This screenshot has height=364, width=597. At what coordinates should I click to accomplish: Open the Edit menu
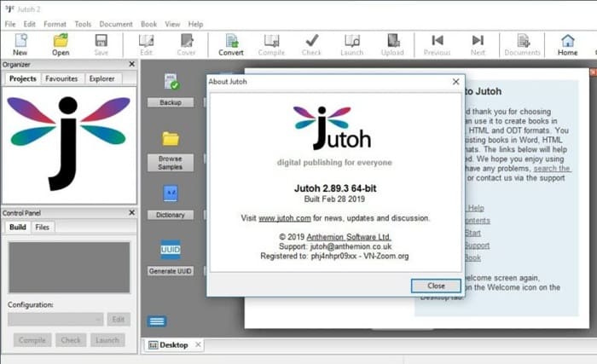click(x=29, y=24)
